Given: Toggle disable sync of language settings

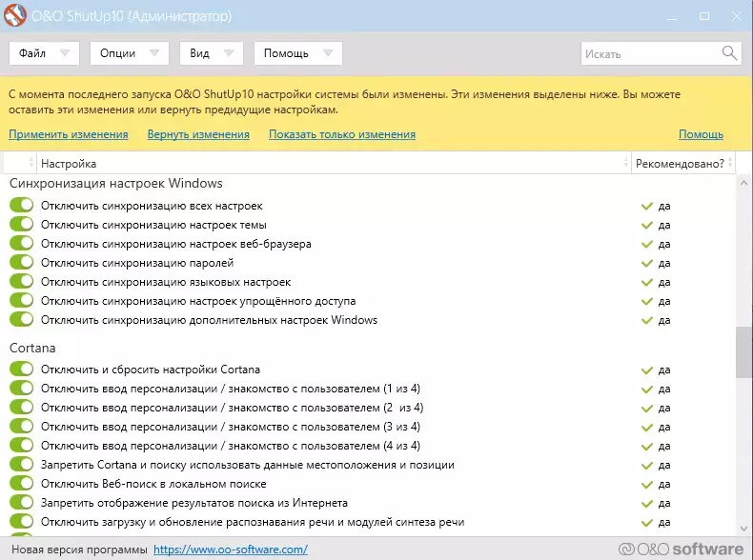Looking at the screenshot, I should pyautogui.click(x=22, y=281).
